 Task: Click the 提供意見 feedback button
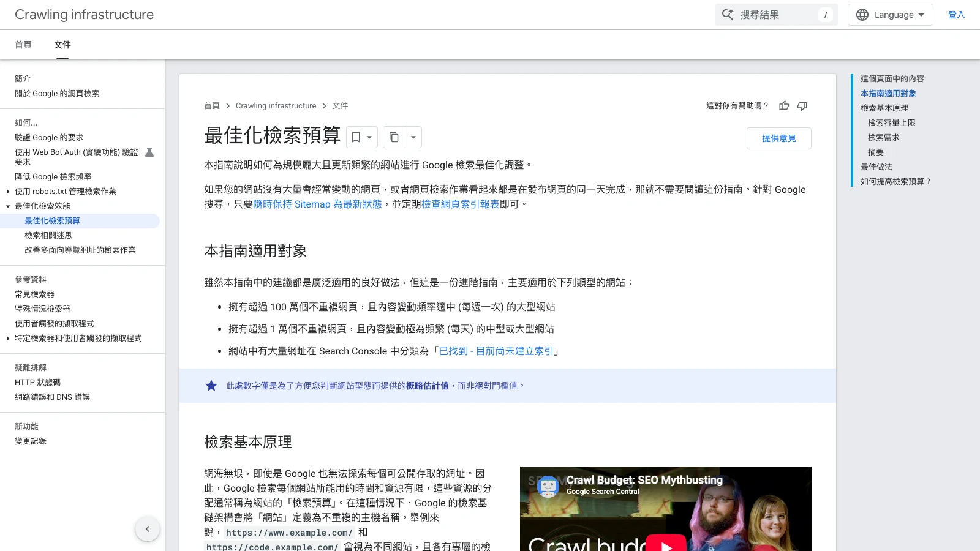pyautogui.click(x=779, y=138)
